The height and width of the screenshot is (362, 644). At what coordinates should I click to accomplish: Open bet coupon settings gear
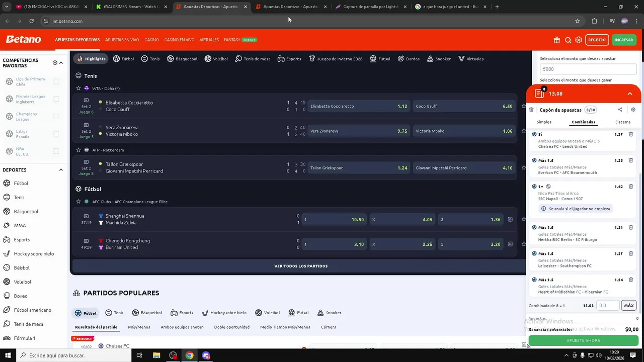633,110
